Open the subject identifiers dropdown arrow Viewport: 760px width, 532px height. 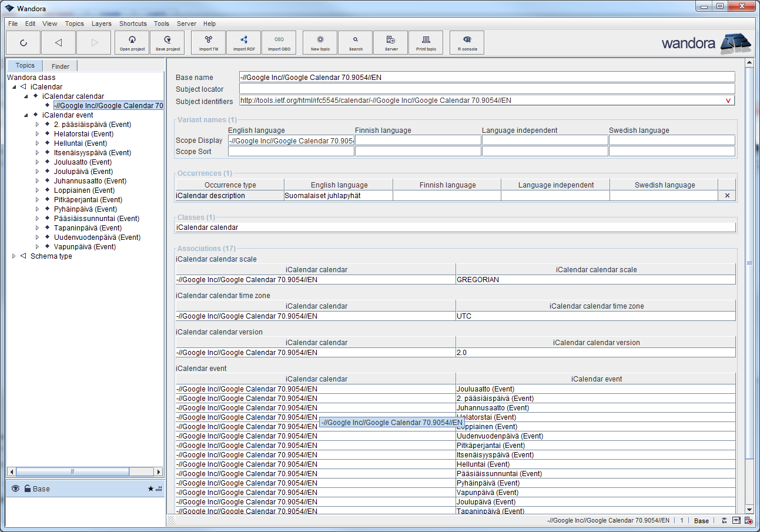(x=729, y=100)
